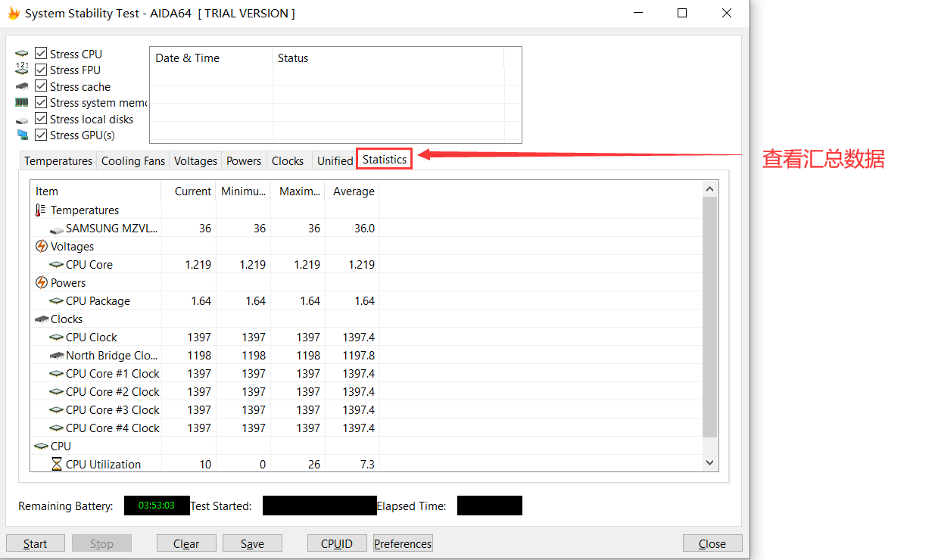Click the CPU Core #2 Clock icon

tap(57, 392)
